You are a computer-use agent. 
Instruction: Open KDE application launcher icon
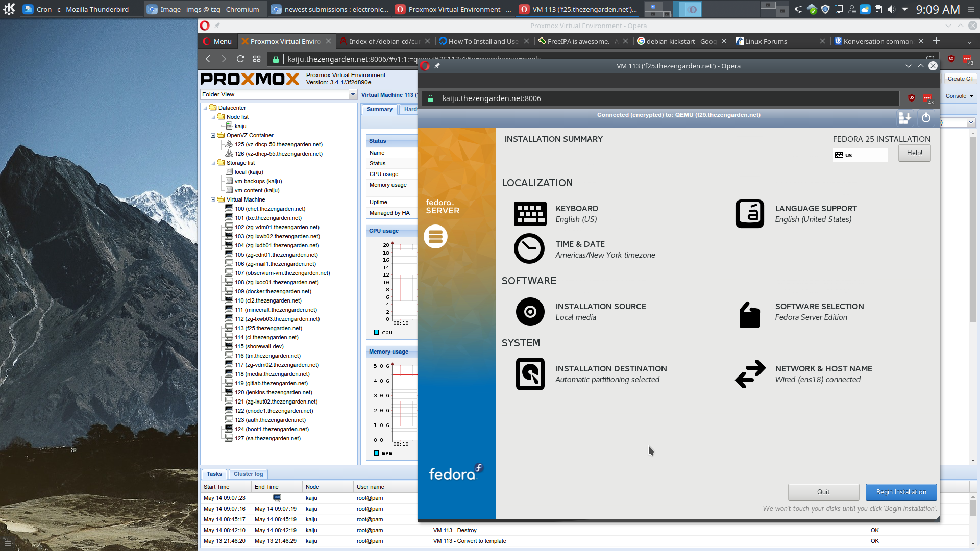[9, 9]
